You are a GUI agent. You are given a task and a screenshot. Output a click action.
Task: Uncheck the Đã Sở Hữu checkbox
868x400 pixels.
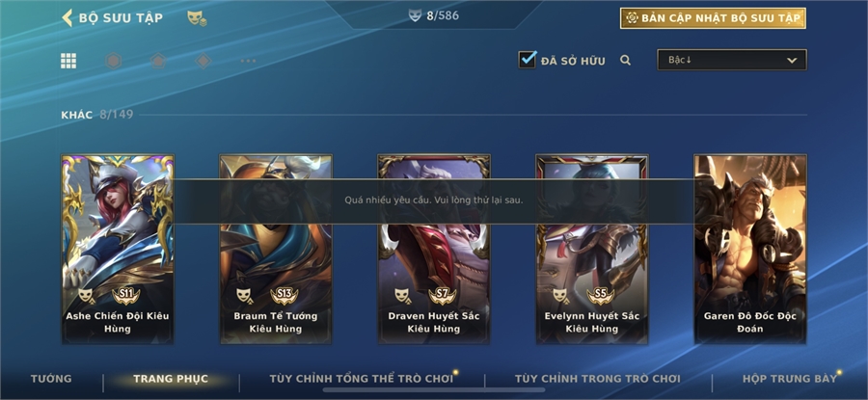coord(527,59)
